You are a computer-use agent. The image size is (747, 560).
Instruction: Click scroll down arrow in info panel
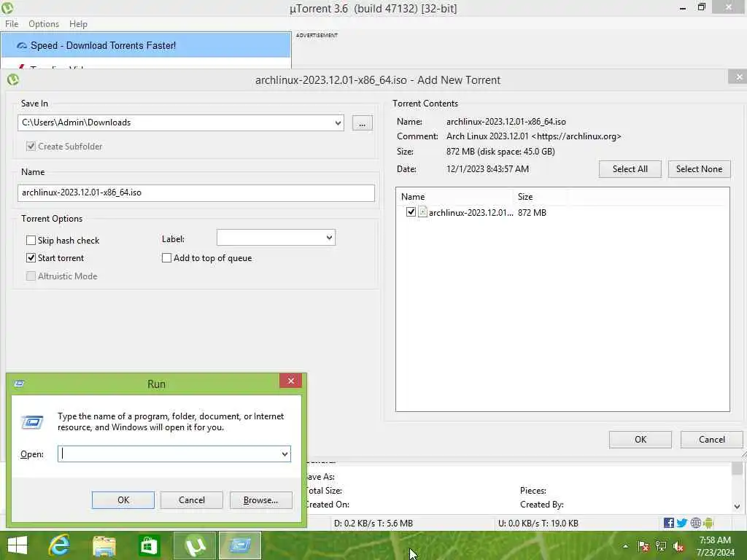click(737, 507)
